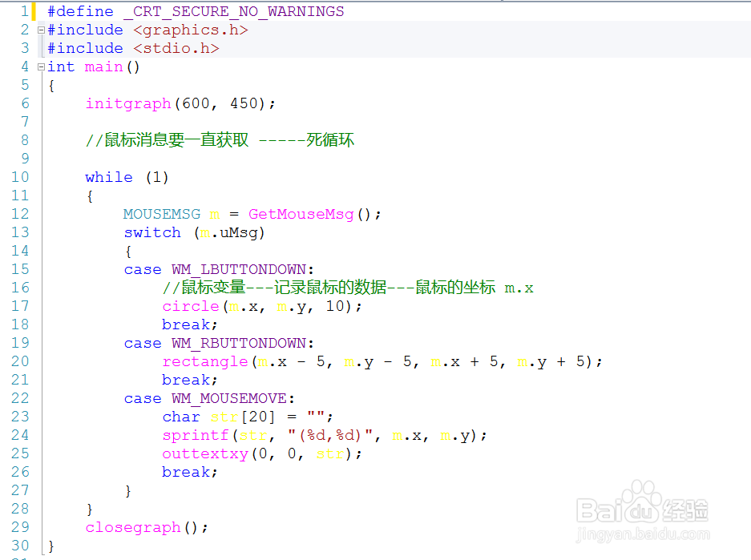Click the comment on line 16
This screenshot has height=560, width=751.
tap(348, 288)
